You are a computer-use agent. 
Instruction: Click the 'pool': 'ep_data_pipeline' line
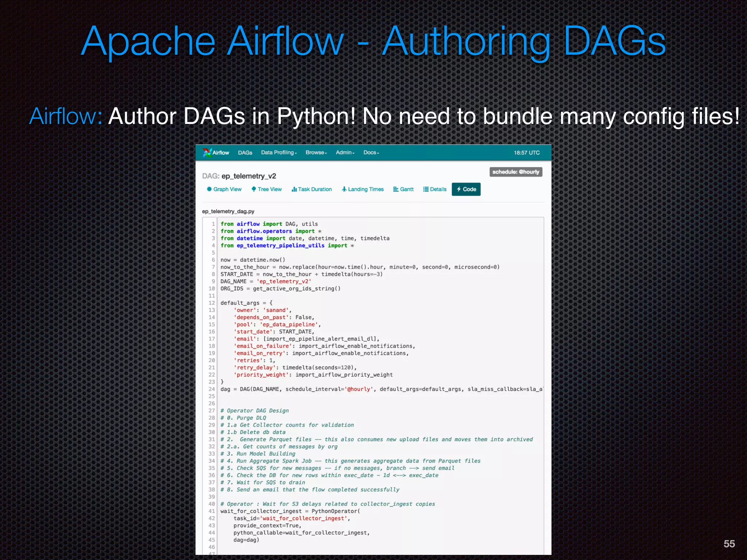(277, 324)
